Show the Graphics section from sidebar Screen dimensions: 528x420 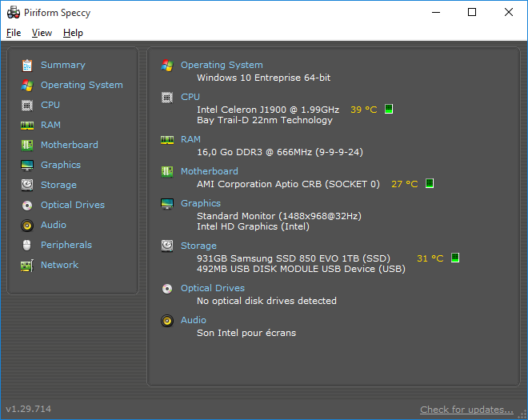coord(61,165)
